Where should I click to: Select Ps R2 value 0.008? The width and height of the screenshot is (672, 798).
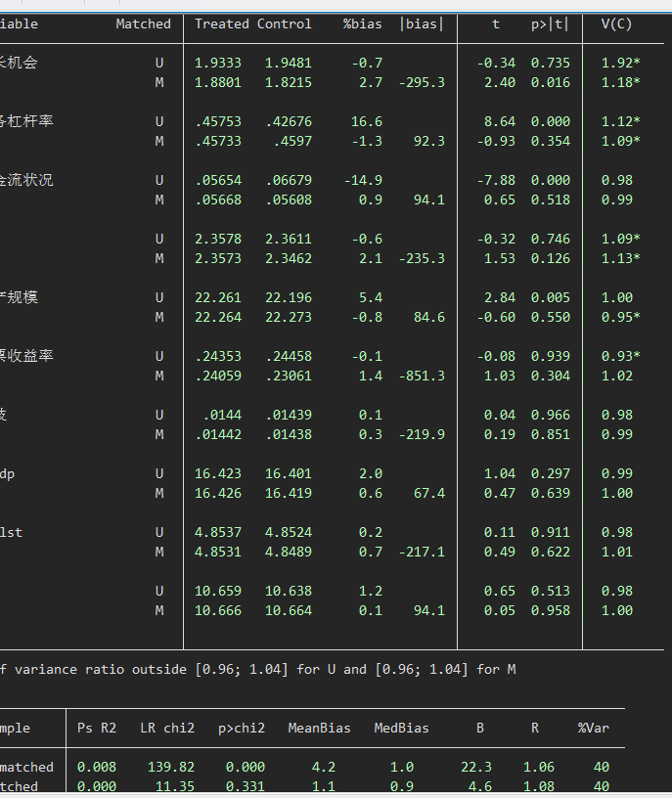(x=97, y=768)
